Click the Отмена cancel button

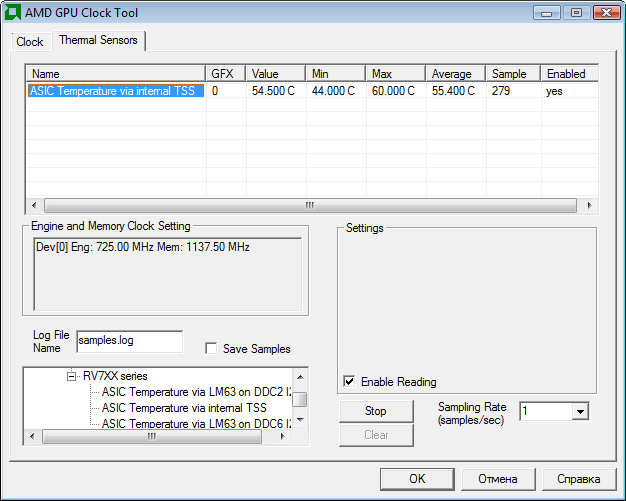coord(498,479)
